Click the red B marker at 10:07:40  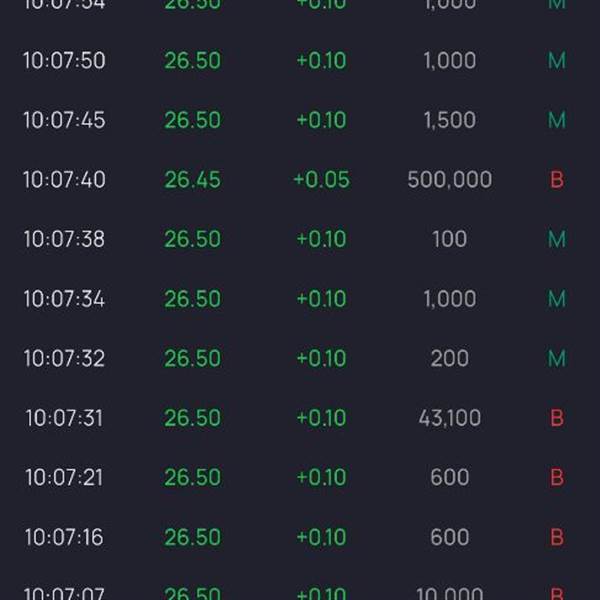pos(557,179)
